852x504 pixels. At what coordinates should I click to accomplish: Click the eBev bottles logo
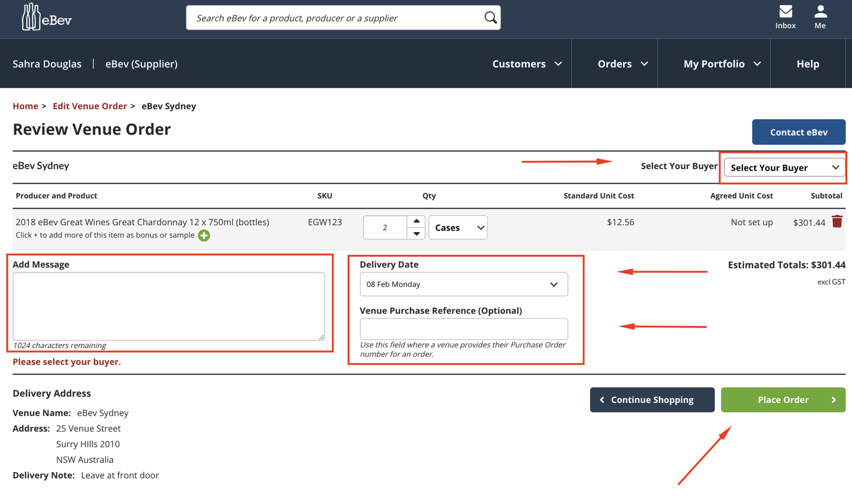pos(47,17)
